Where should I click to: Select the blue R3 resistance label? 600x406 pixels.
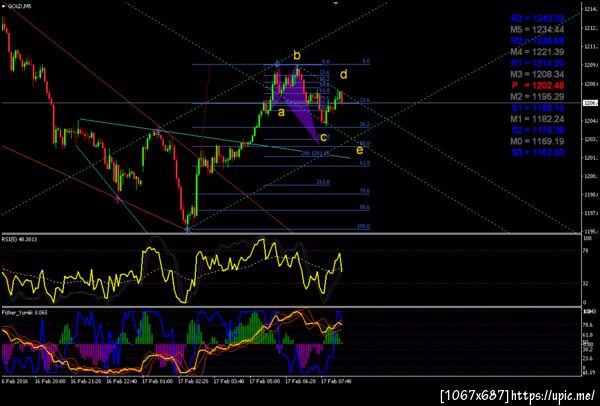537,18
